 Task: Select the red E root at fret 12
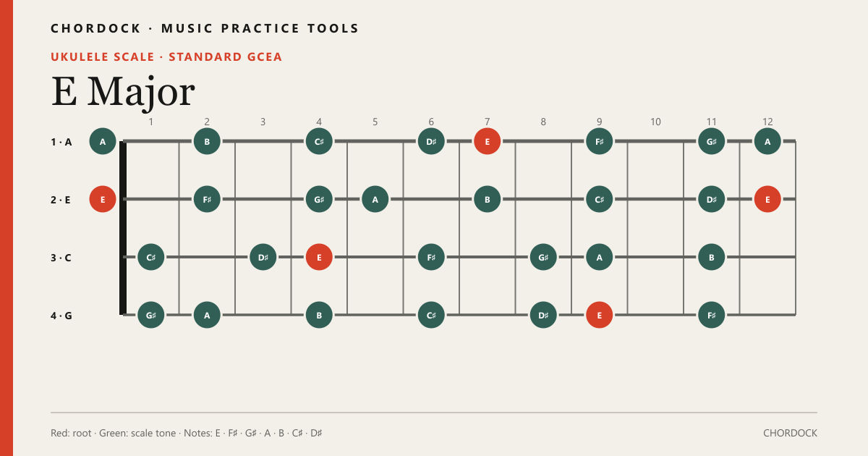767,199
